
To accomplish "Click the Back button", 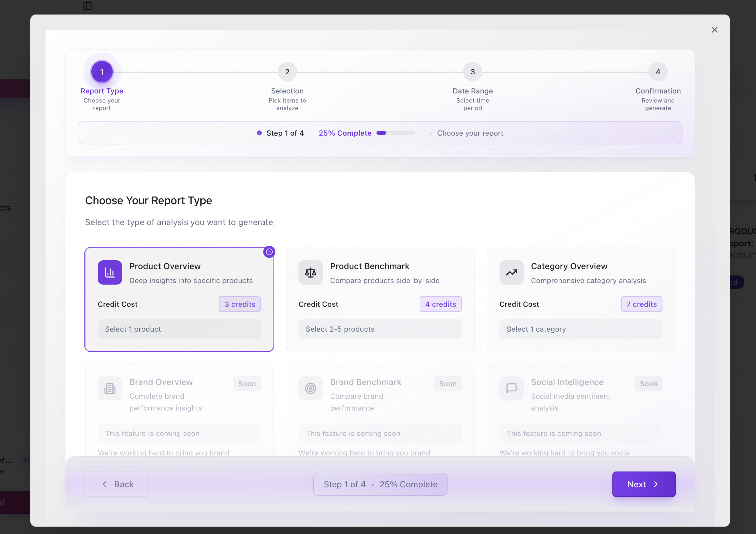I will (x=117, y=484).
